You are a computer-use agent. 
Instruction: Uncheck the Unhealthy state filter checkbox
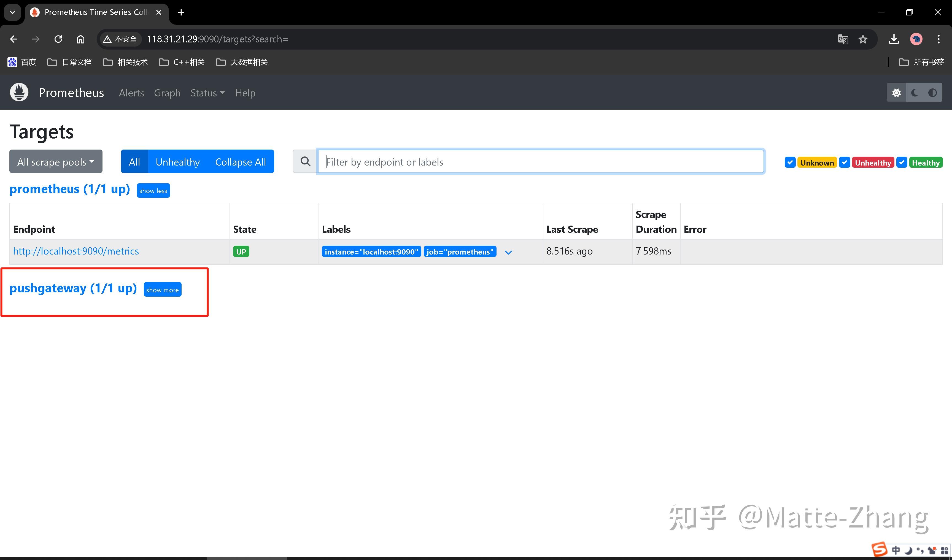coord(844,162)
